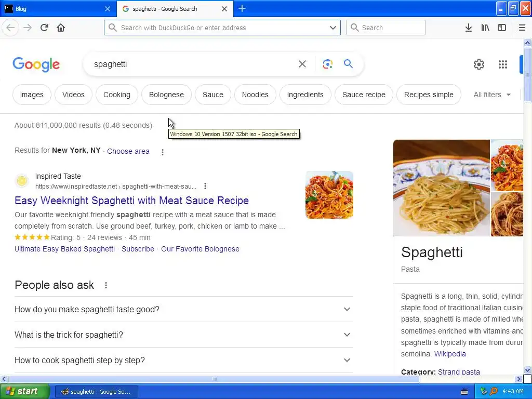Viewport: 532px width, 399px height.
Task: Filter results by Images
Action: click(32, 95)
